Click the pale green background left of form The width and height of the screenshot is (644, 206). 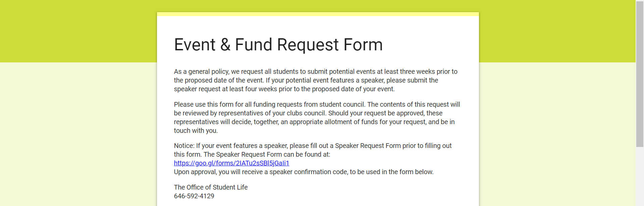click(x=78, y=134)
